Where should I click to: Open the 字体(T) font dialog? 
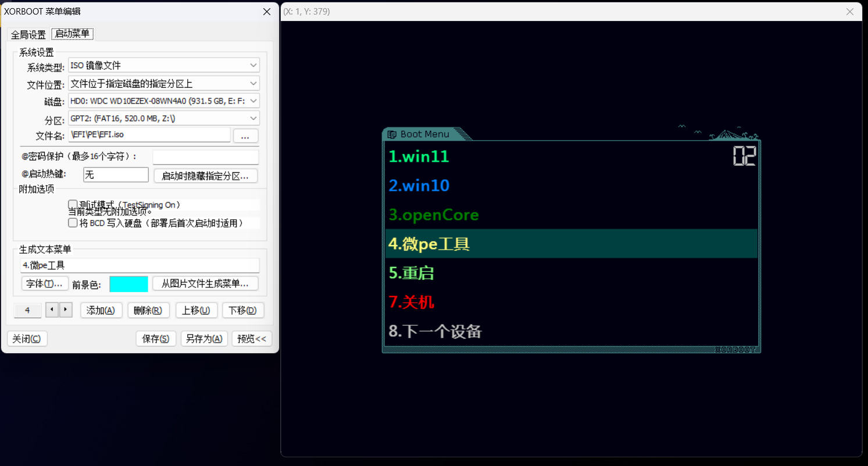click(45, 283)
